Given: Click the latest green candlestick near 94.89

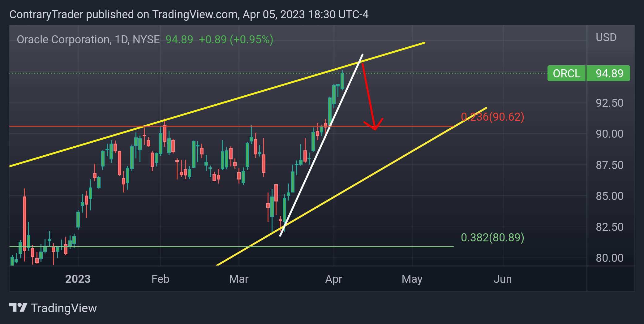Looking at the screenshot, I should click(342, 81).
